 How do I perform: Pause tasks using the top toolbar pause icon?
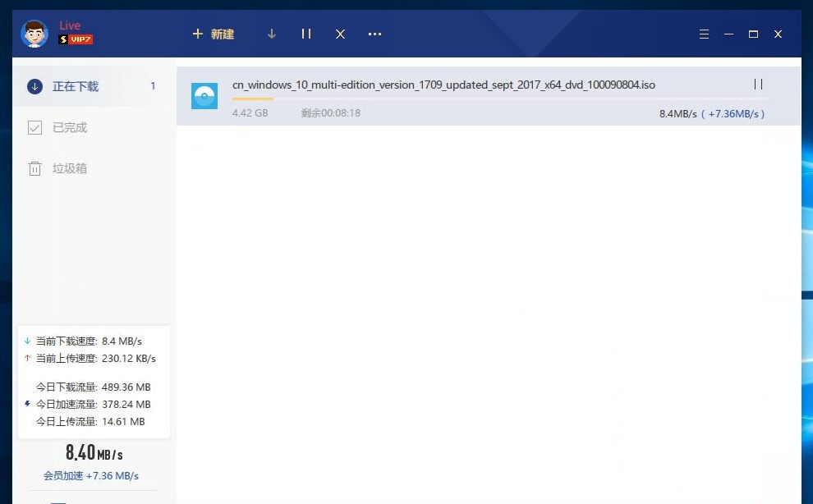tap(306, 34)
